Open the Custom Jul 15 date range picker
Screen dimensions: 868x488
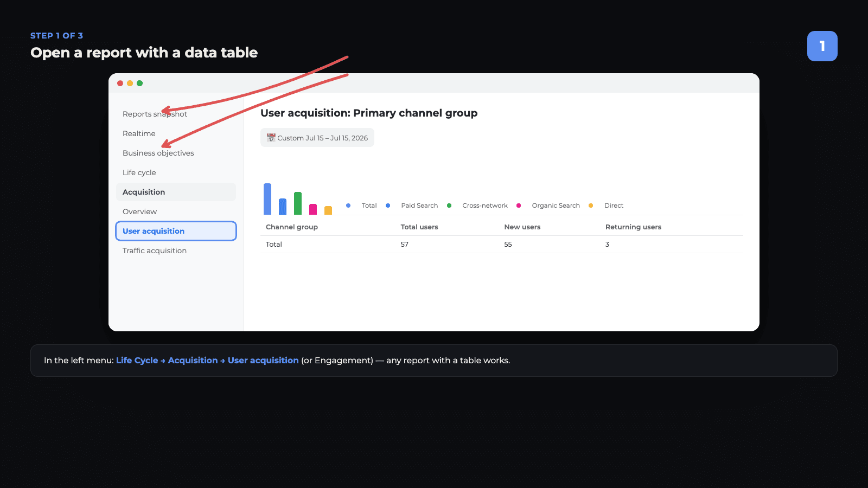tap(317, 138)
